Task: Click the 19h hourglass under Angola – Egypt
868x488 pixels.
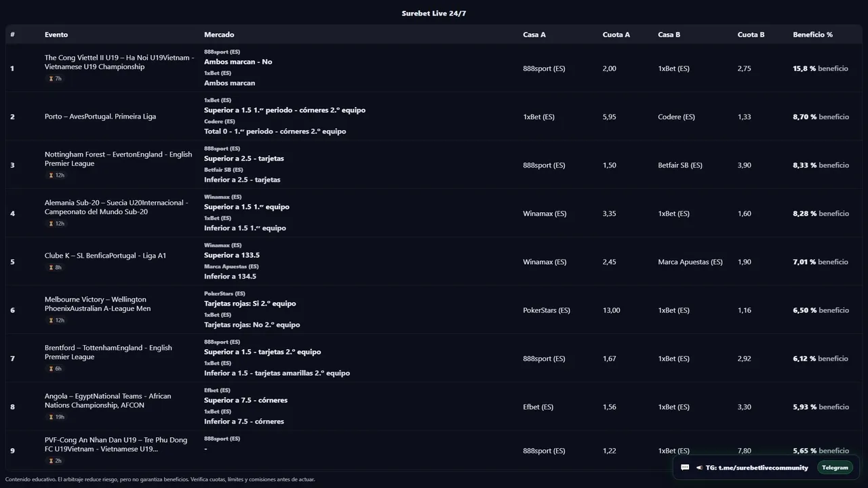Action: [51, 417]
